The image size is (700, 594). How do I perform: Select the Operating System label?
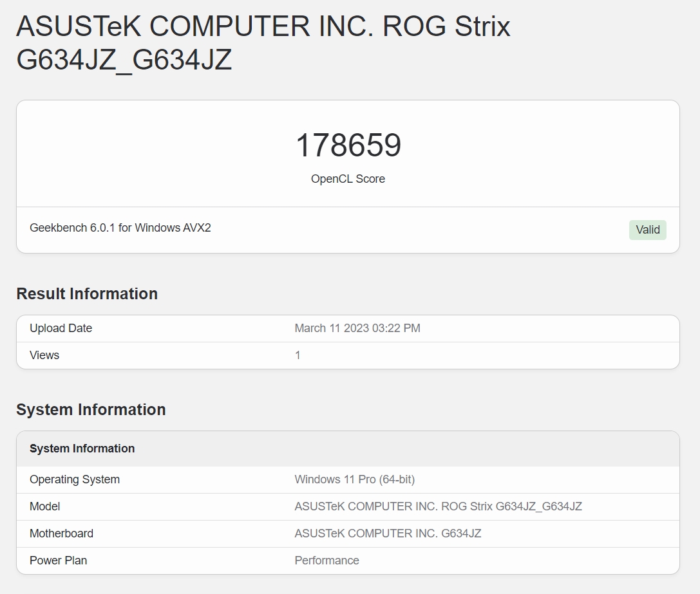click(75, 479)
